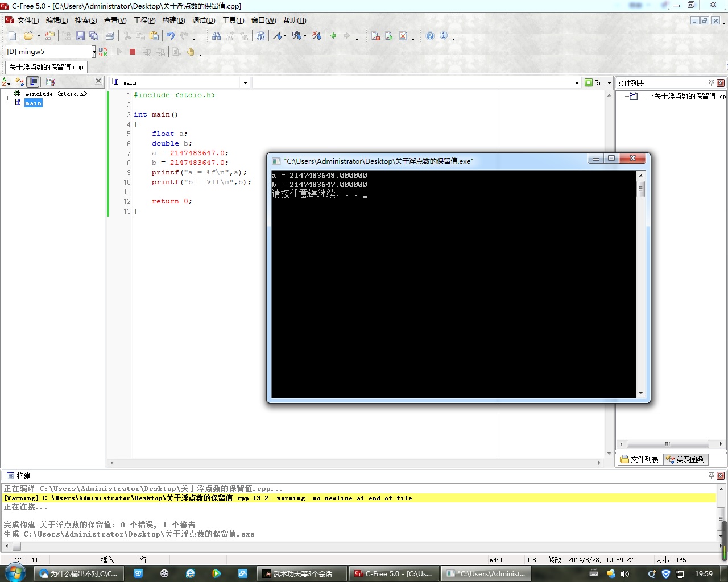Switch to 文件列表 bottom tab

(639, 459)
